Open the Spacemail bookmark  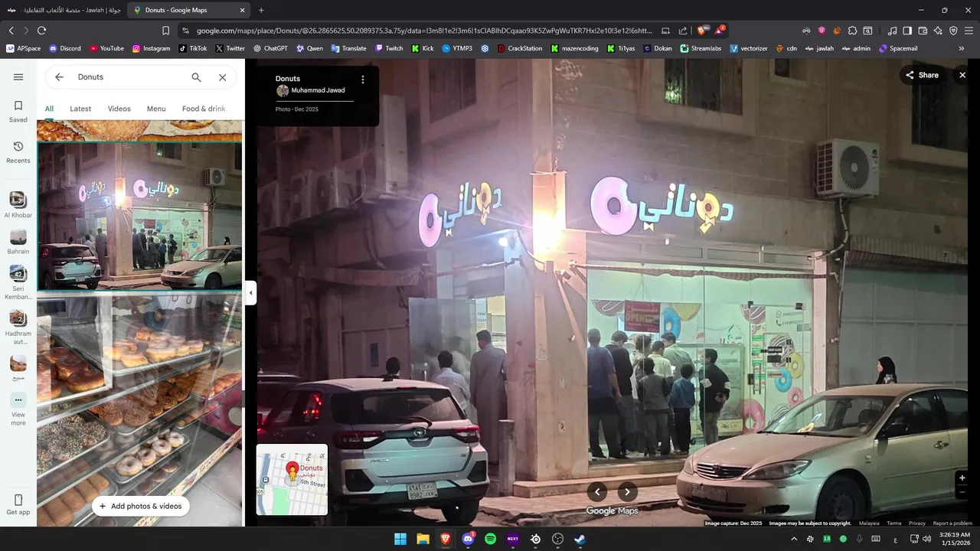pyautogui.click(x=898, y=48)
